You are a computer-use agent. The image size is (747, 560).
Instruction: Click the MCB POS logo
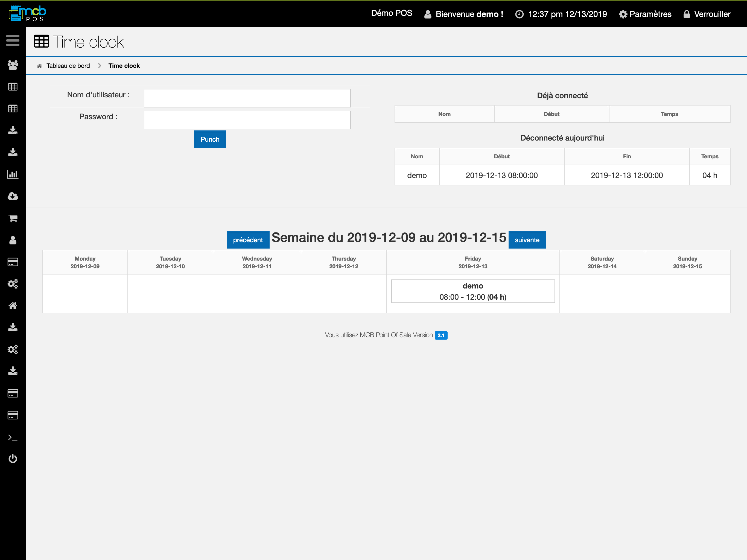tap(27, 13)
